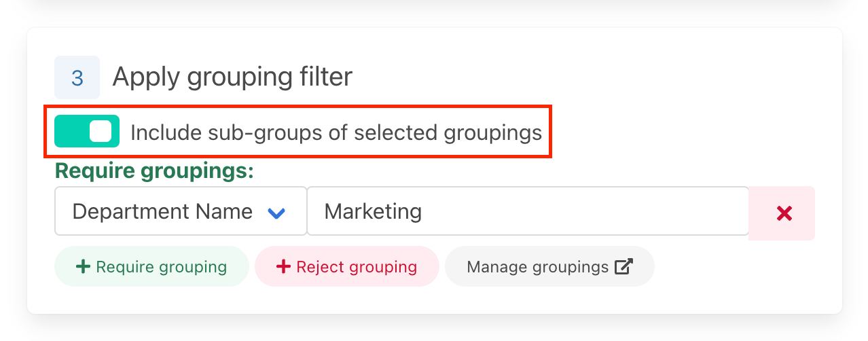Click the external link icon on Manage groupings
This screenshot has height=341, width=868.
pos(623,267)
